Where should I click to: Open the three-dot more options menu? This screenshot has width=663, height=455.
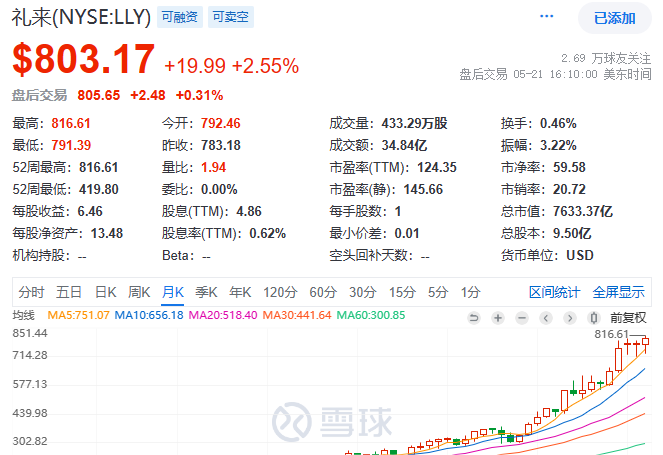pyautogui.click(x=546, y=16)
